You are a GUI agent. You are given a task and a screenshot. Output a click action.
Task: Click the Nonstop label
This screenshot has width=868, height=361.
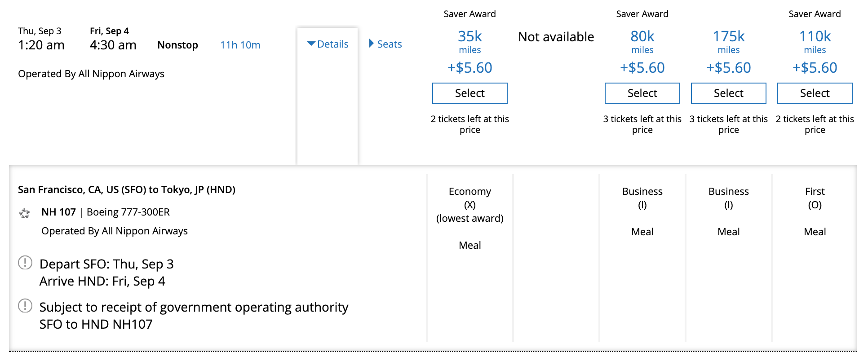click(177, 45)
